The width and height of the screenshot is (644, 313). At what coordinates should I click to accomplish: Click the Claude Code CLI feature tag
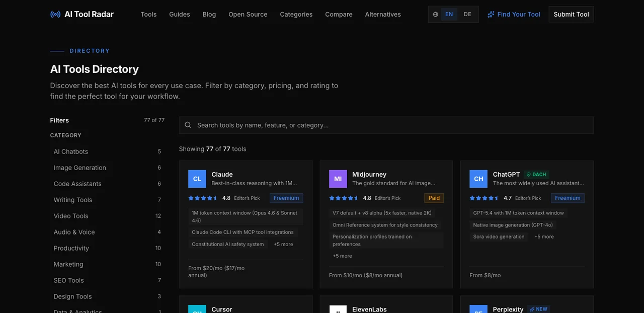point(243,232)
